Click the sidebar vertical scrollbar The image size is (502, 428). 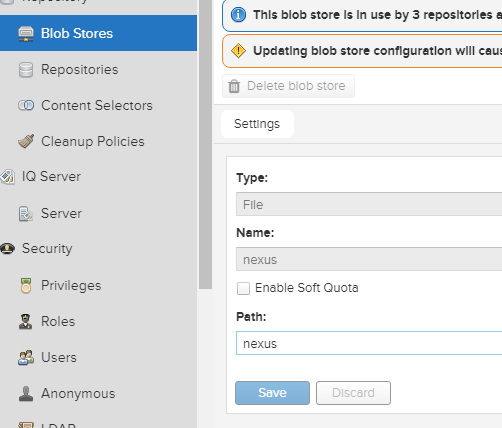tap(205, 143)
